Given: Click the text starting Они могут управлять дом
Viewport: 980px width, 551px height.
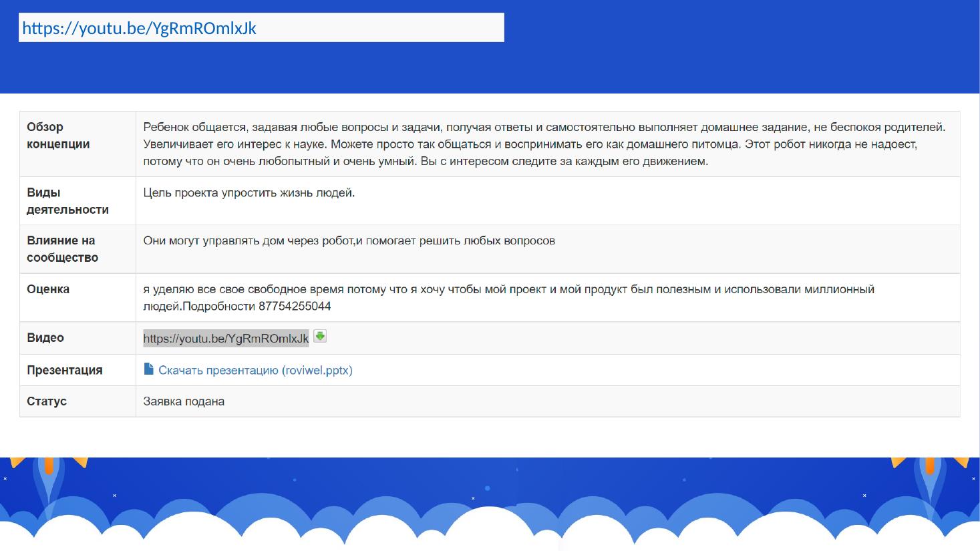Looking at the screenshot, I should pyautogui.click(x=349, y=241).
